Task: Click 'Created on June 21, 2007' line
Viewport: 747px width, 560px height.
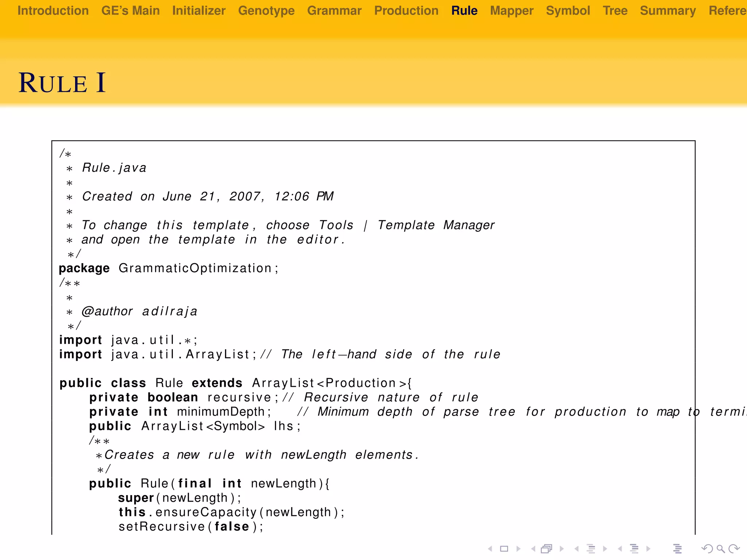Action: coord(200,197)
